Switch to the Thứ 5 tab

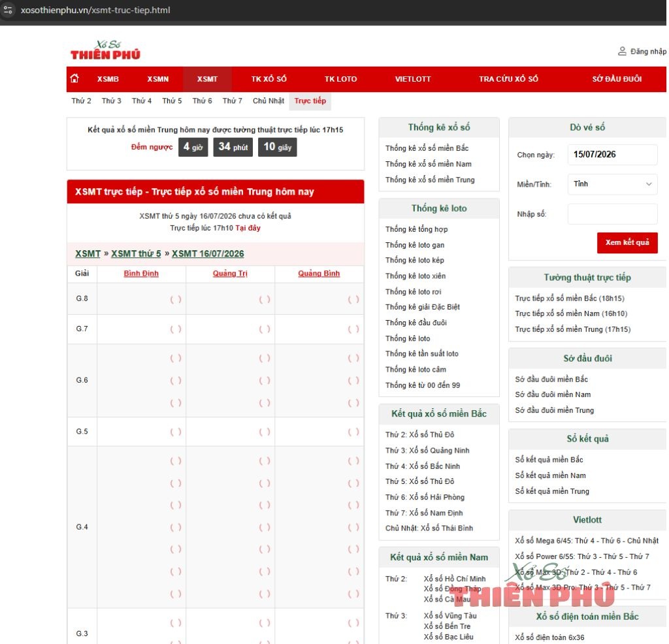click(172, 101)
